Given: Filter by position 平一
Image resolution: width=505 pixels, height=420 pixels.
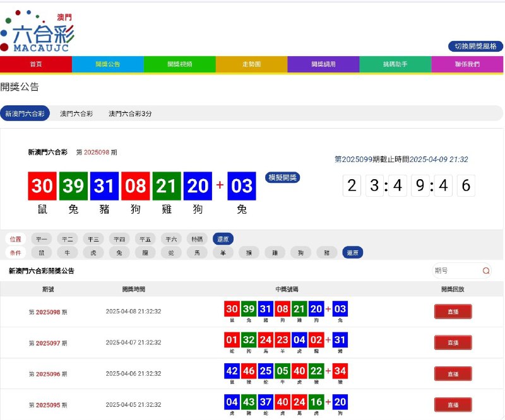Looking at the screenshot, I should pyautogui.click(x=42, y=239).
